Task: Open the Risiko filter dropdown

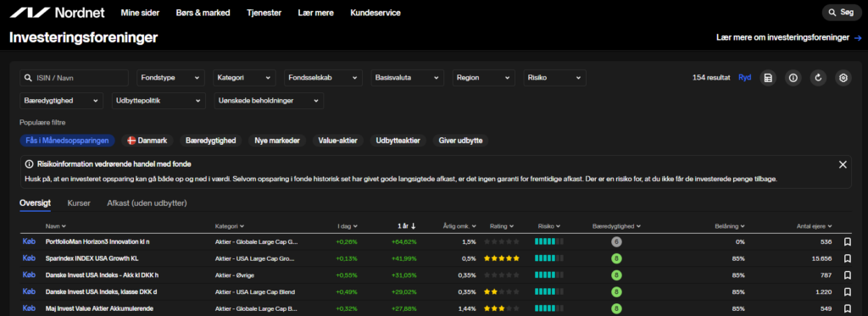Action: click(x=554, y=78)
